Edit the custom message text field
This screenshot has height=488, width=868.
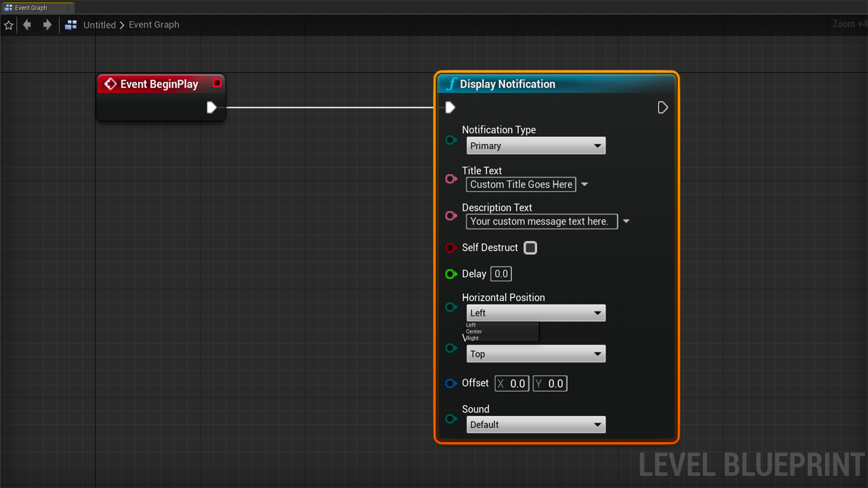coord(542,221)
